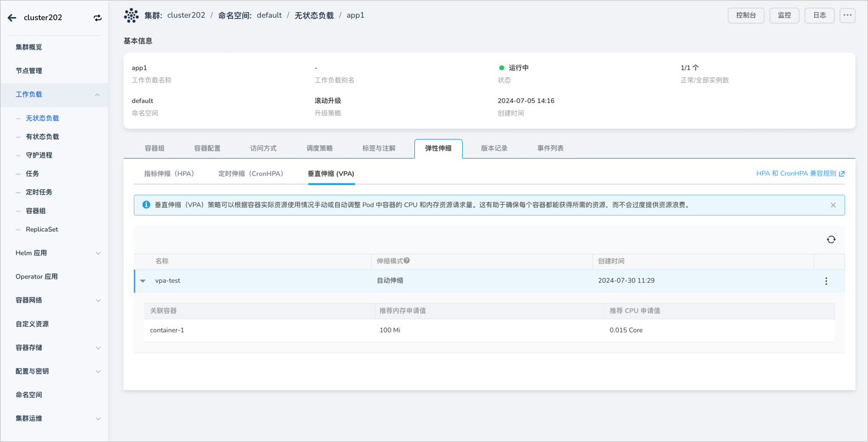Open HPA 和 CronHPA 兼容规则 link
This screenshot has height=442, width=868.
click(x=796, y=174)
